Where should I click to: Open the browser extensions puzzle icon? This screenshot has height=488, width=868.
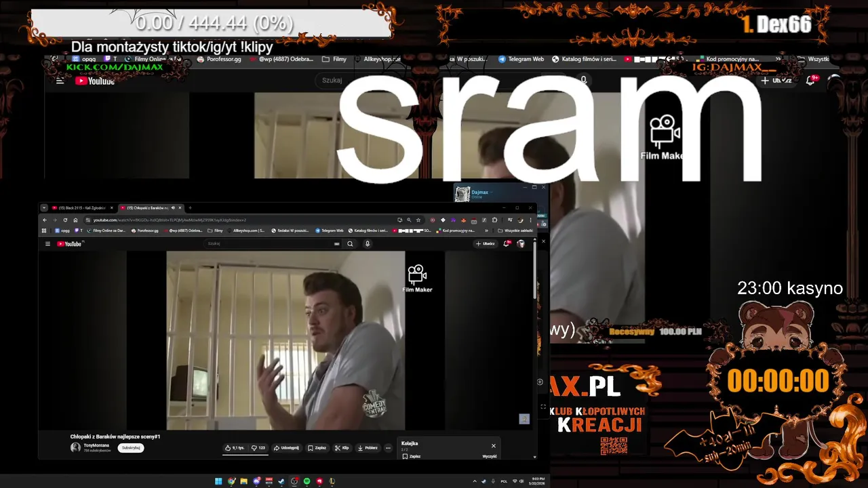(494, 220)
